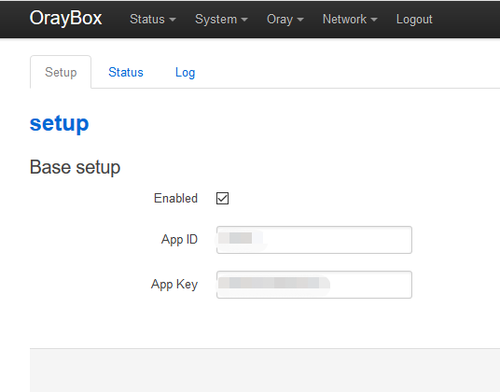Viewport: 500px width, 392px height.
Task: Uncheck the Enabled checkbox
Action: [x=222, y=198]
